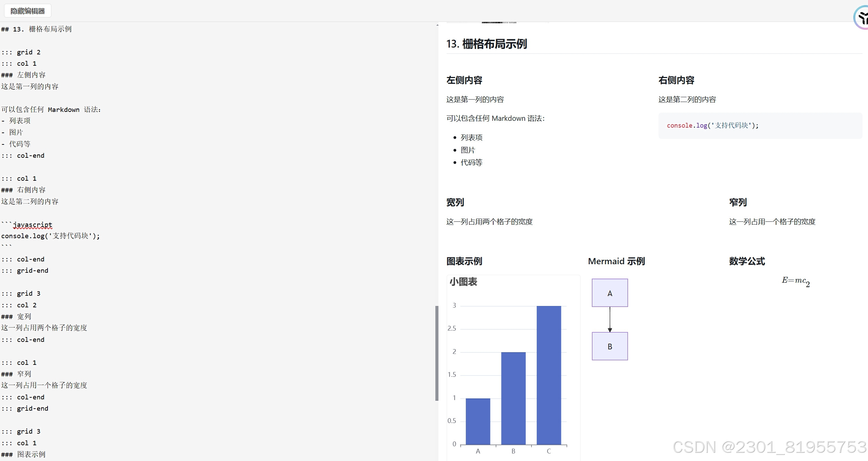Click the 右侧内容 heading in preview

676,80
